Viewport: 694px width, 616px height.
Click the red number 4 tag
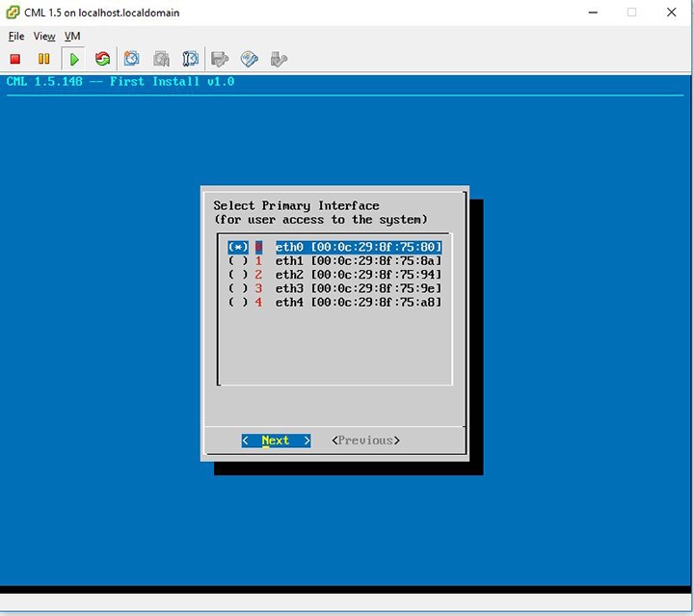click(258, 303)
